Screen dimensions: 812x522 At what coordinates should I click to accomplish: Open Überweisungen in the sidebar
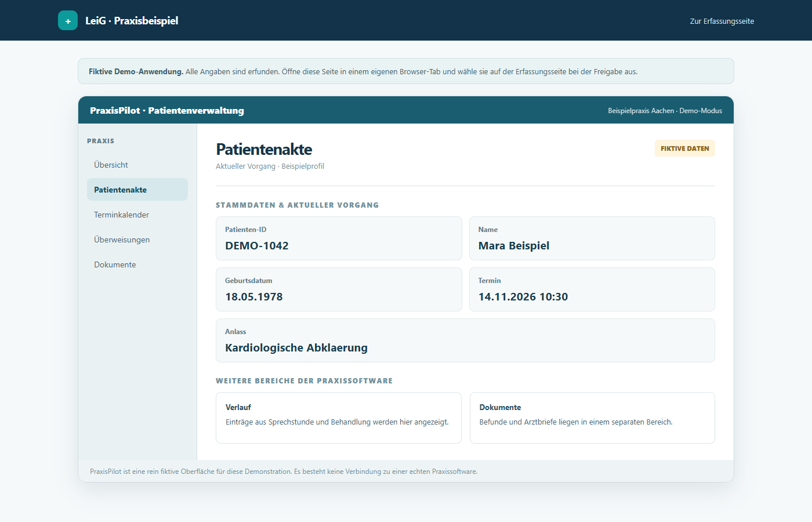pos(137,240)
